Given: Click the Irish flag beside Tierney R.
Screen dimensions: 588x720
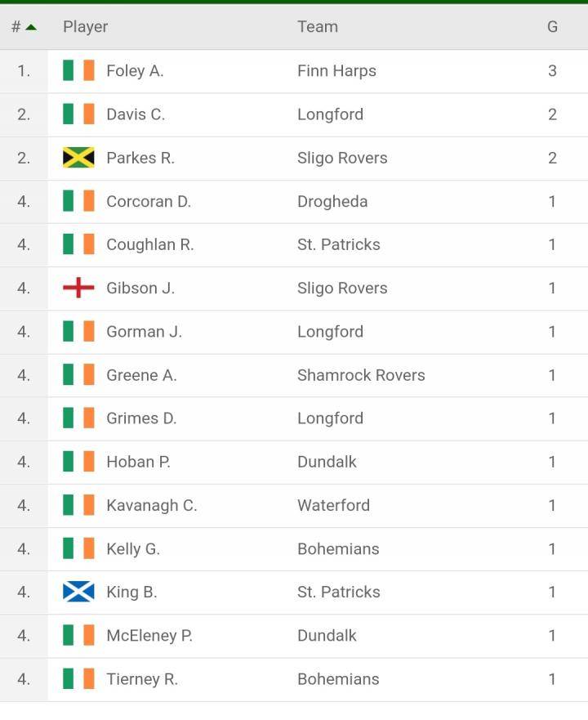Looking at the screenshot, I should pyautogui.click(x=78, y=678).
